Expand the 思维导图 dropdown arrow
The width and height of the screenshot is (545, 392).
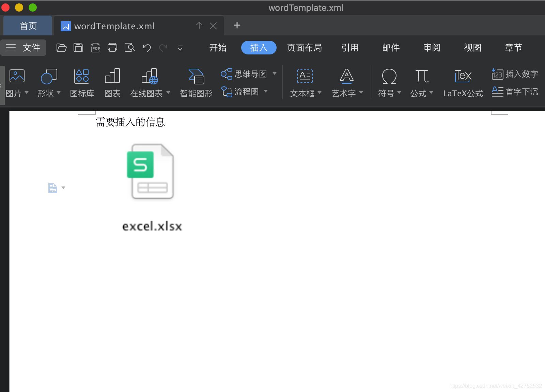[275, 73]
